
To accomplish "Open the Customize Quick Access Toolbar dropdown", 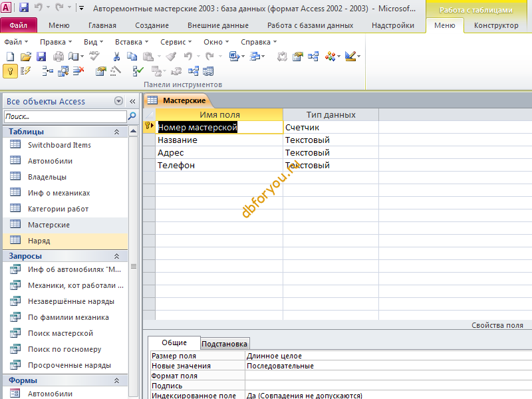I will click(x=81, y=8).
